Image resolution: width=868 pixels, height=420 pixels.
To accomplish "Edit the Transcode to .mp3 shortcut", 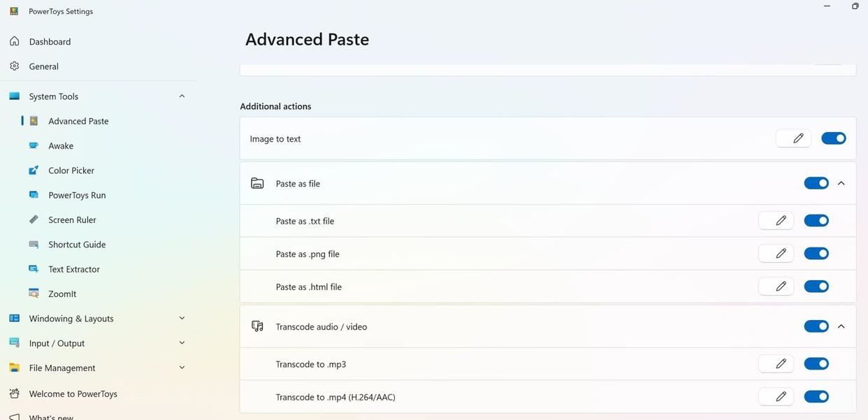I will (x=776, y=364).
